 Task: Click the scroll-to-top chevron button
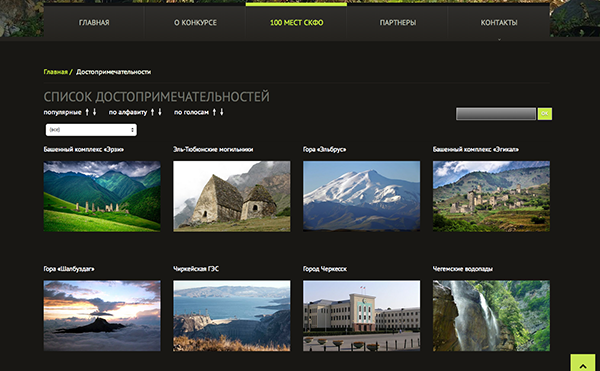[x=583, y=363]
